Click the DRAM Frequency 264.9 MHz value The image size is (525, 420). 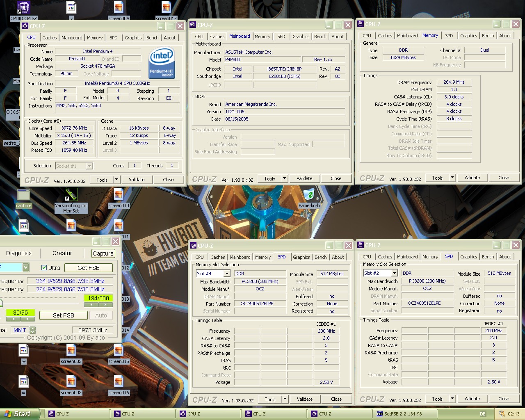(454, 82)
